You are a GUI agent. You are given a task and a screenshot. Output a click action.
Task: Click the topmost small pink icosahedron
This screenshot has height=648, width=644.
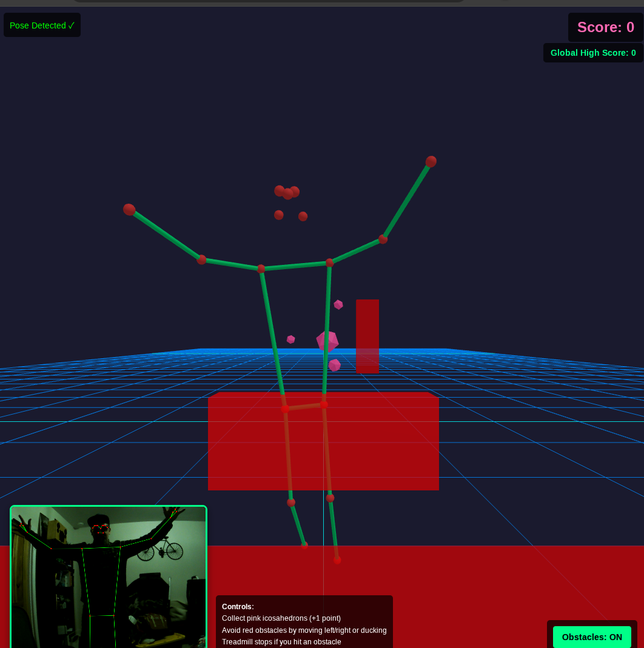tap(338, 304)
